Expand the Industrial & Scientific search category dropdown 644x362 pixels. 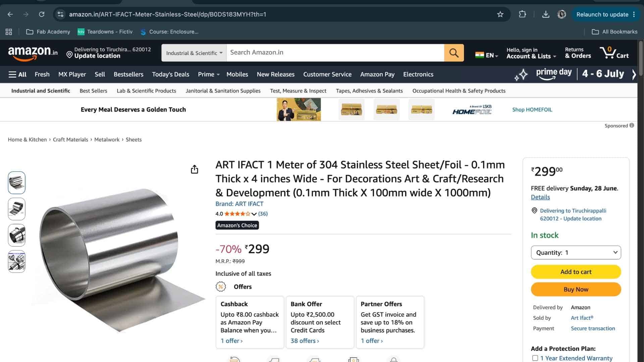(194, 53)
